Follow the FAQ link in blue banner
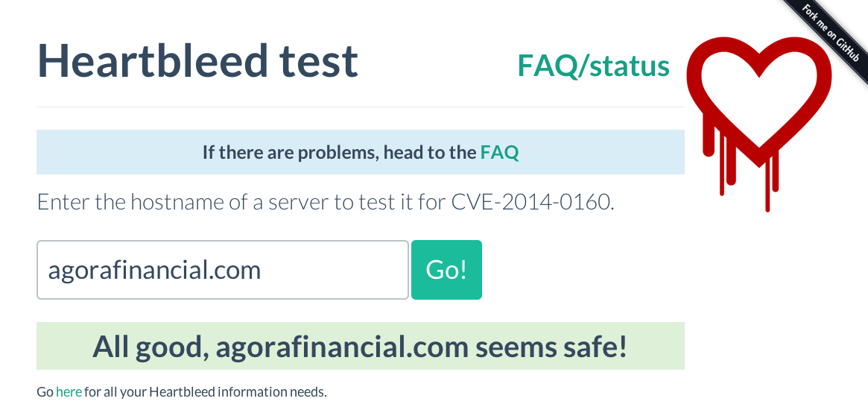 (x=499, y=153)
